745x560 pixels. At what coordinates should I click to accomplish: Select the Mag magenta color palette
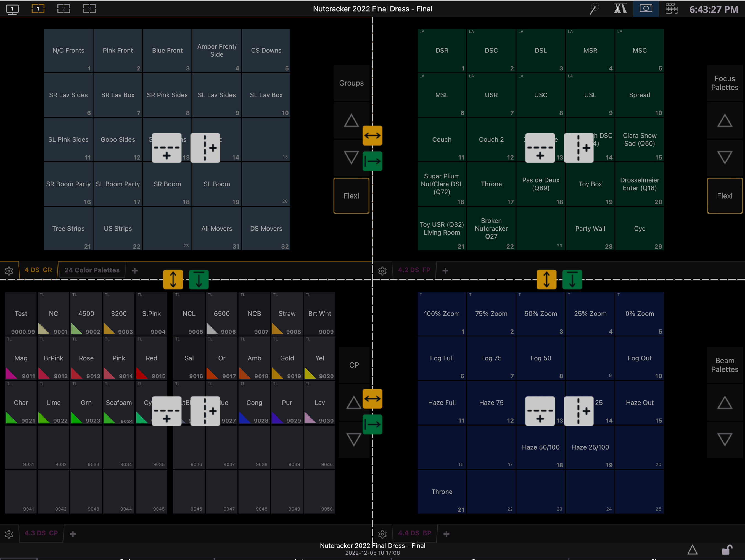[21, 358]
